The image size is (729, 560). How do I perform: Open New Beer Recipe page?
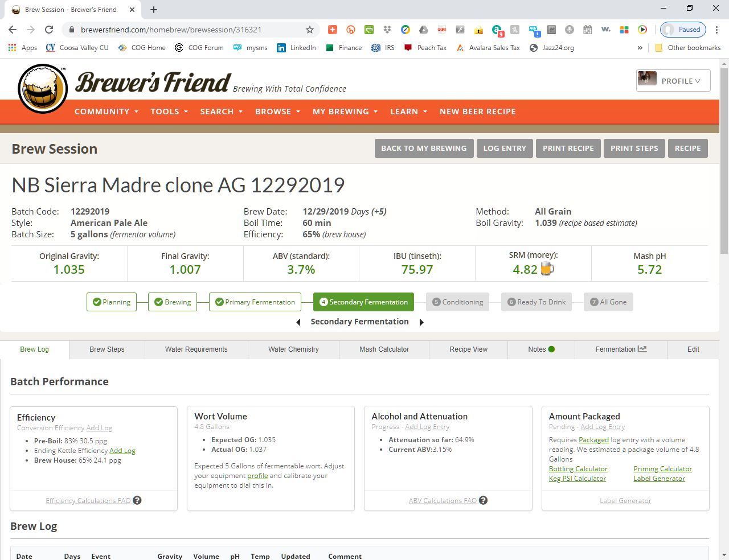pos(478,112)
